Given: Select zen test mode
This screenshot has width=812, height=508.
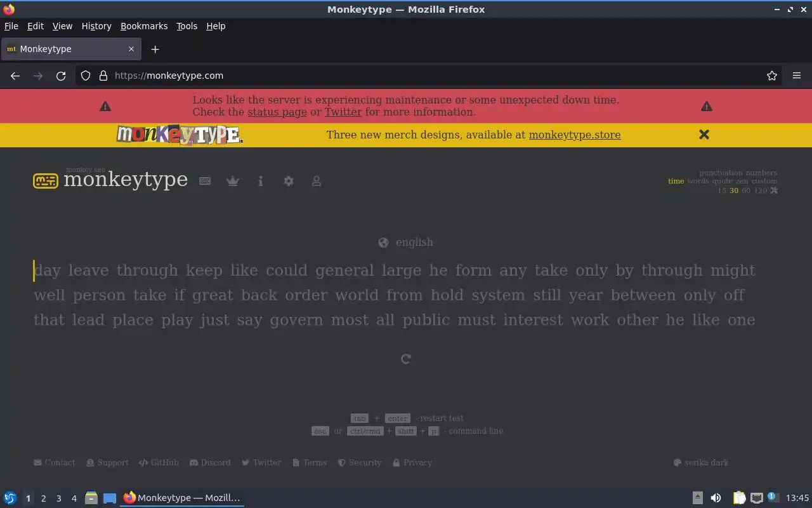Looking at the screenshot, I should [742, 181].
